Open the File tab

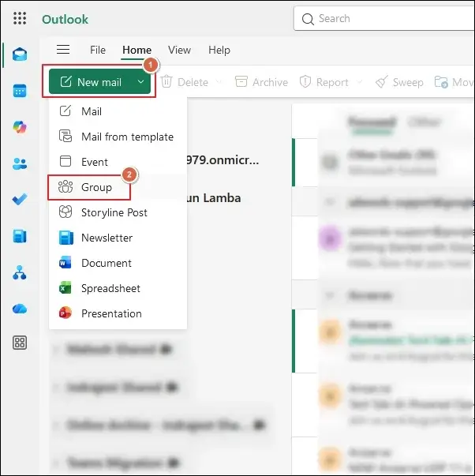98,50
